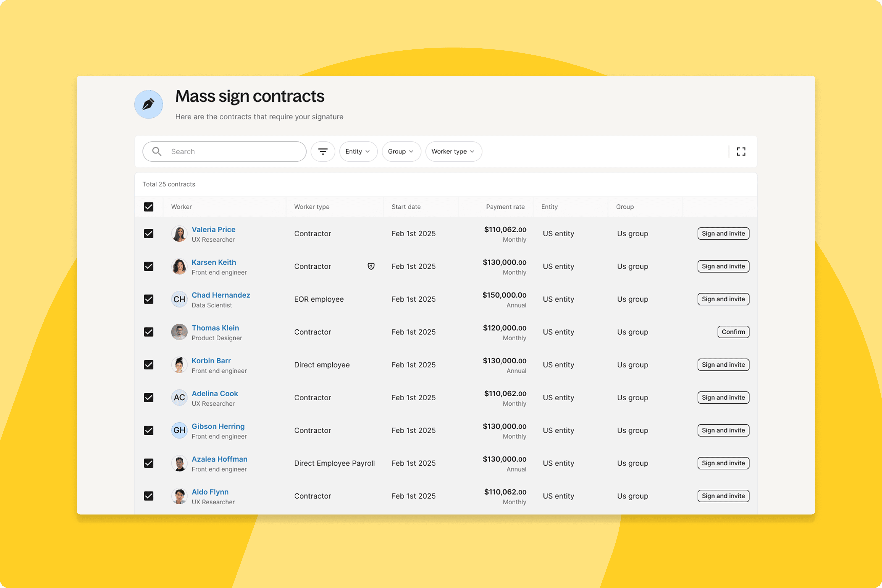This screenshot has width=882, height=588.
Task: Click EOR employee worker type cell
Action: [319, 299]
